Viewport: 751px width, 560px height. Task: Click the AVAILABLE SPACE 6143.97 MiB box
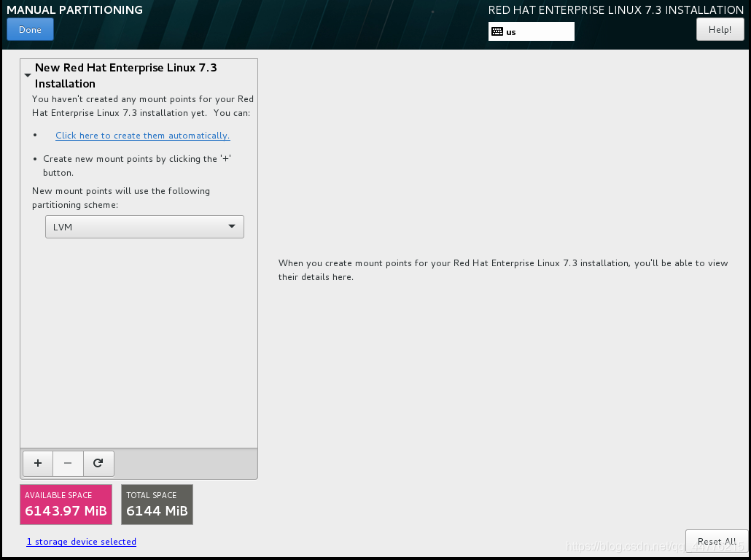[x=66, y=505]
